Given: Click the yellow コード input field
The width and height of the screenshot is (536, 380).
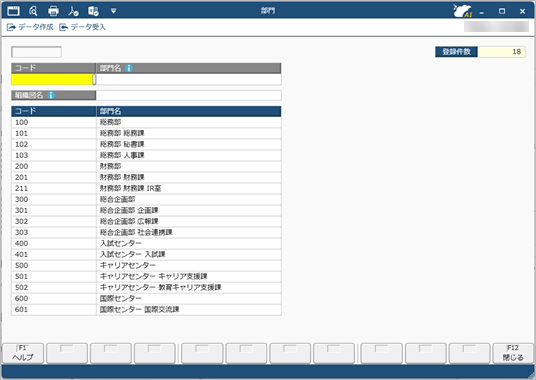Looking at the screenshot, I should click(52, 80).
